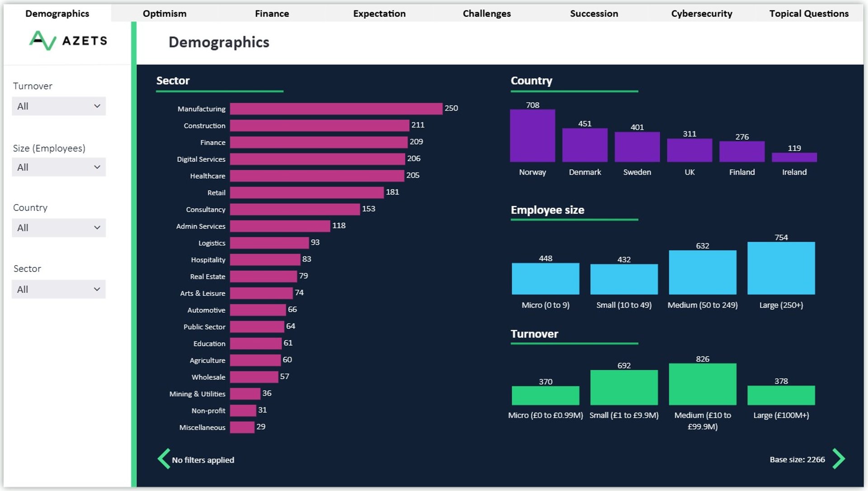The height and width of the screenshot is (491, 868).
Task: Open the Finance tab
Action: click(x=272, y=14)
